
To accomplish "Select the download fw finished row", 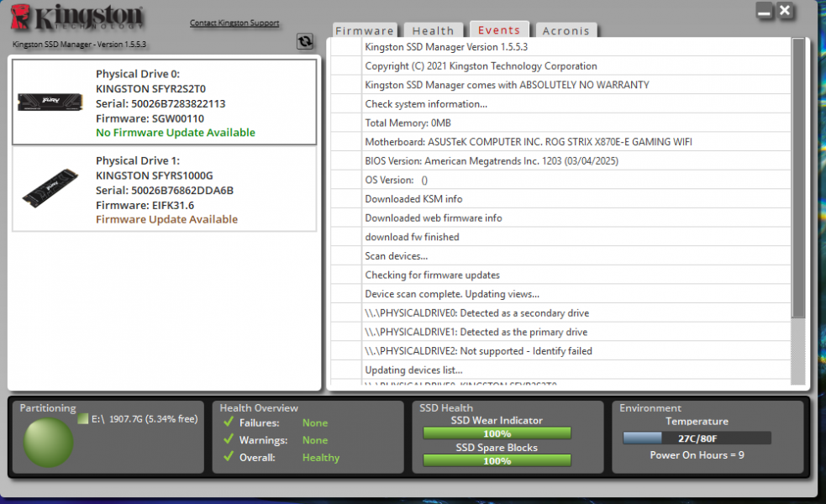I will click(560, 237).
